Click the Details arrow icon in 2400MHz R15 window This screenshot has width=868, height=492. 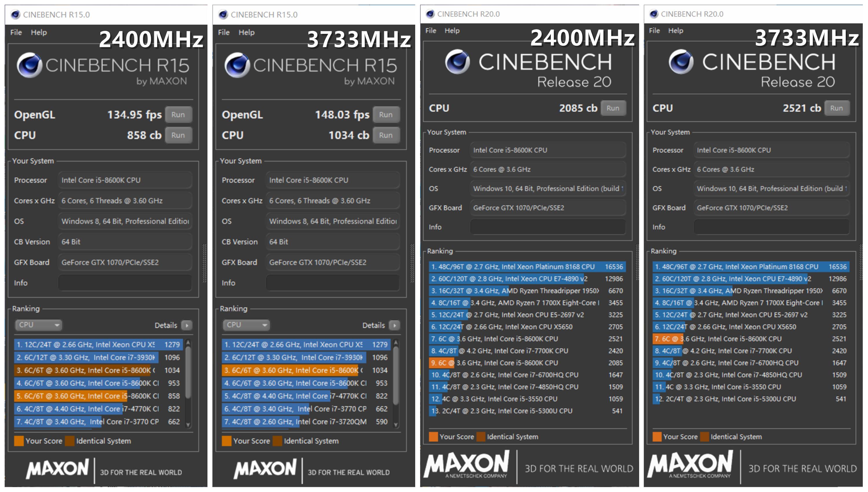(187, 325)
